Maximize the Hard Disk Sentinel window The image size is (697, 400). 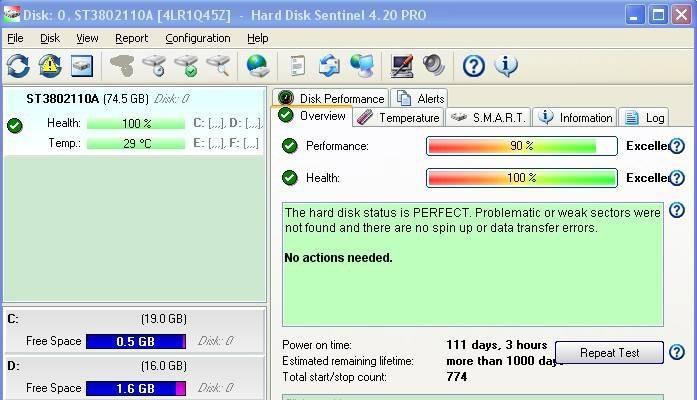[658, 15]
